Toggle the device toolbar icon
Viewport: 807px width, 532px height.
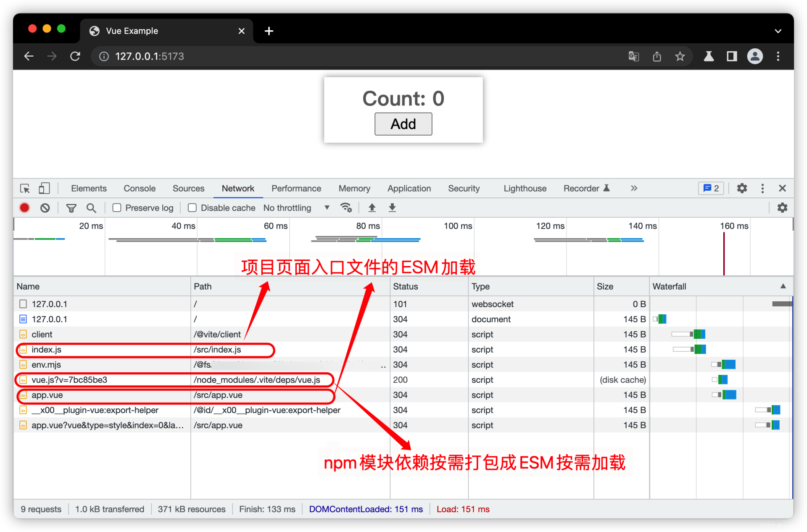pos(44,188)
